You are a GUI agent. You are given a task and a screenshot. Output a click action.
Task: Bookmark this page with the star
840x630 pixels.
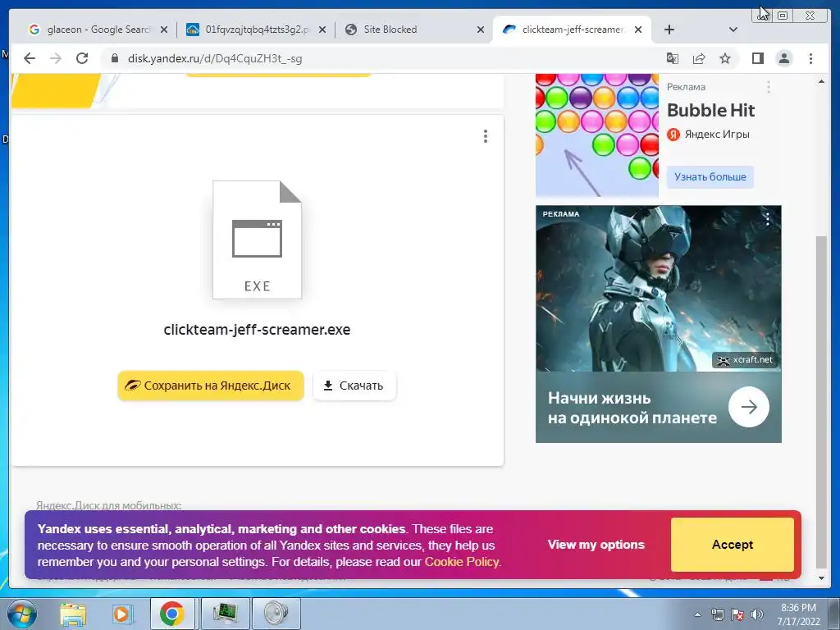[725, 58]
